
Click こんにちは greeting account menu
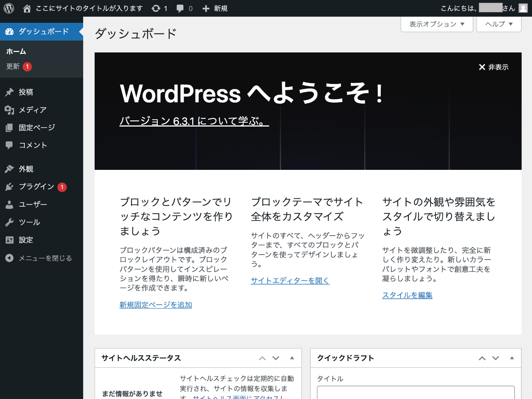point(484,8)
